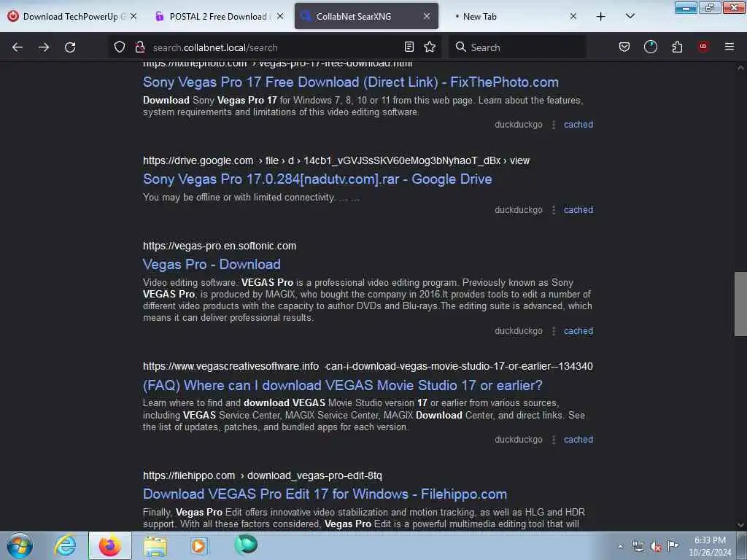This screenshot has height=560, width=747.
Task: Open cached link for Softonic Vegas Pro result
Action: [578, 331]
